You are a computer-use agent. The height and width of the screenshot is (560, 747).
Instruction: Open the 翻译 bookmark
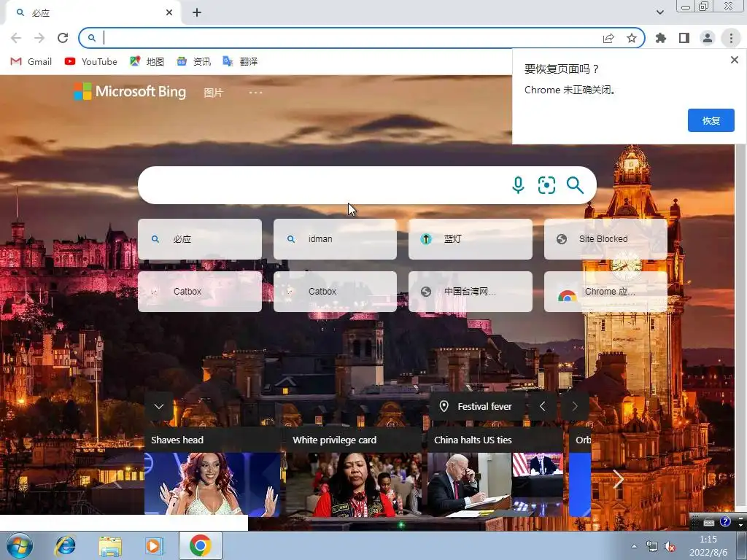pyautogui.click(x=241, y=61)
